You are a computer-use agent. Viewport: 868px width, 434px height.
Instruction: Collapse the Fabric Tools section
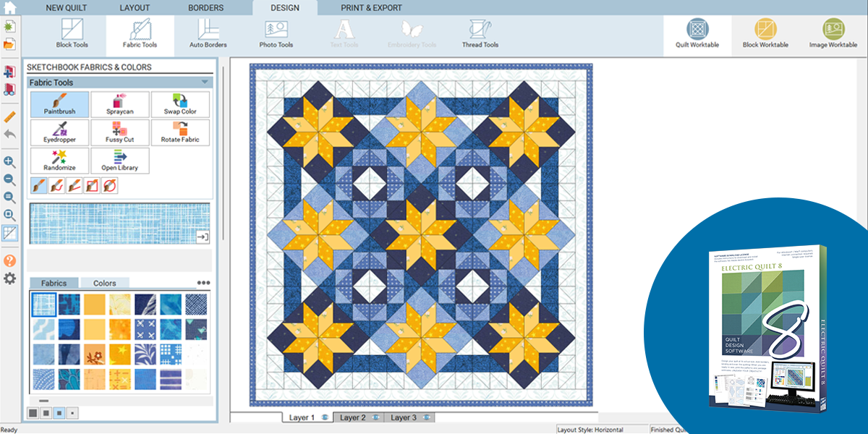(x=205, y=82)
